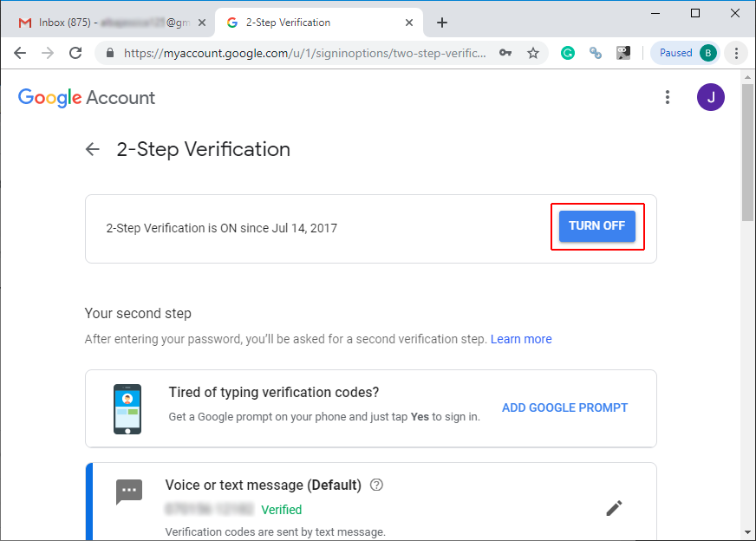Click the address bar URL field
This screenshot has width=756, height=541.
click(303, 53)
